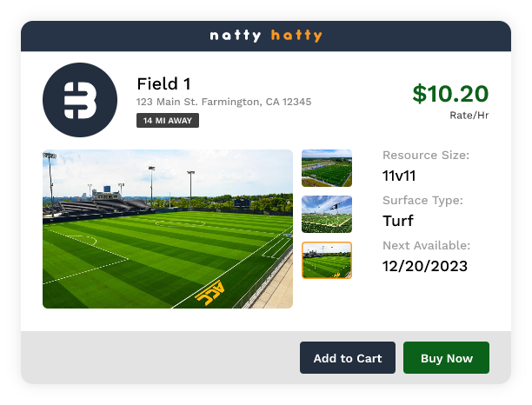532x405 pixels.
Task: Select the highlighted third thumbnail
Action: pyautogui.click(x=327, y=260)
